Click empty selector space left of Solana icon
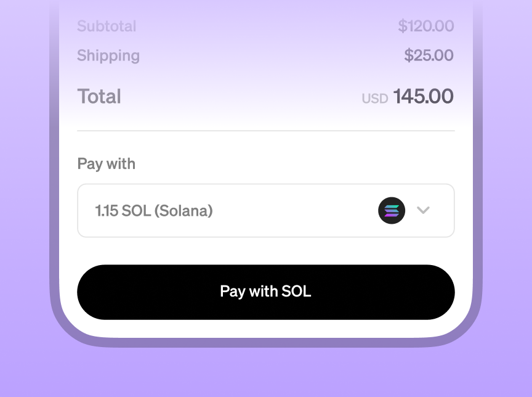The width and height of the screenshot is (532, 397). pyautogui.click(x=296, y=211)
